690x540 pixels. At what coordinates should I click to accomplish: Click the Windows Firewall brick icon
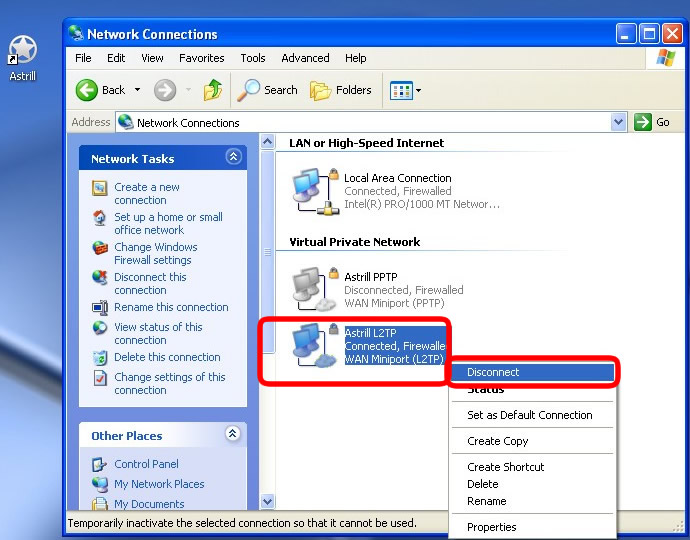(x=100, y=248)
